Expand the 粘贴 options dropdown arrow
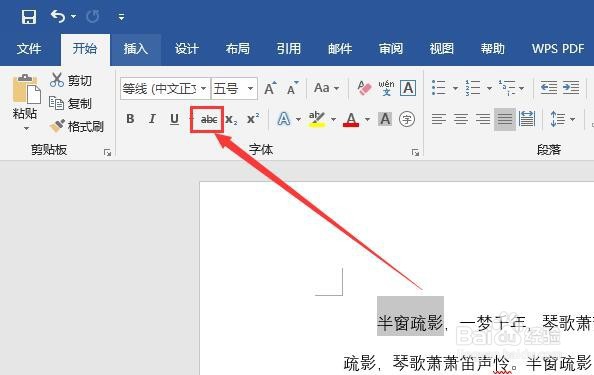Viewport: 594px width, 375px height. pyautogui.click(x=26, y=128)
